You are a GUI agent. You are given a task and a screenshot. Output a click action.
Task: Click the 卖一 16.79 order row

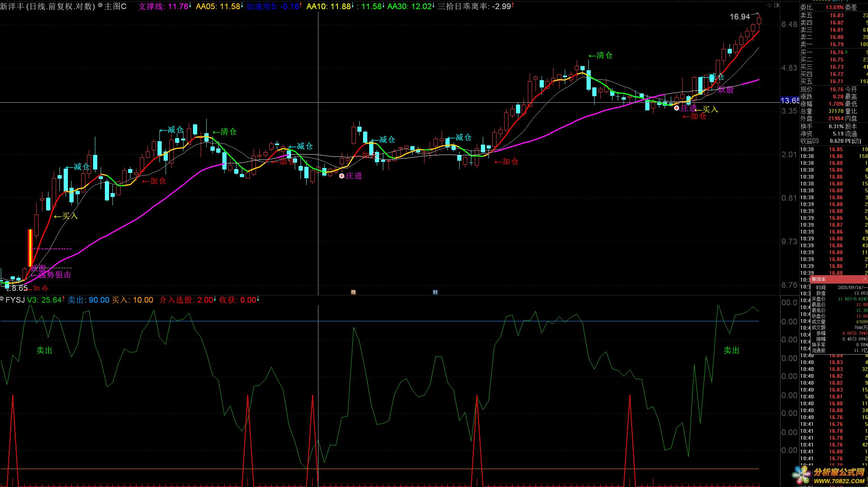(x=833, y=44)
